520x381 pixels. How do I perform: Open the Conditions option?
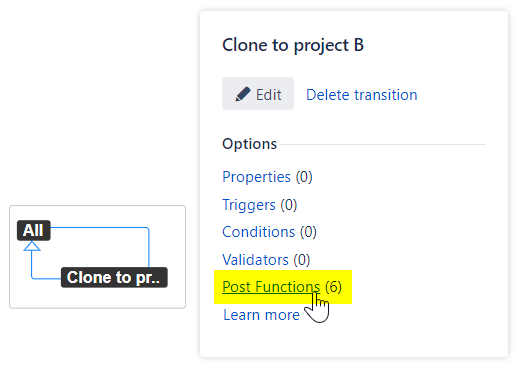tap(259, 232)
